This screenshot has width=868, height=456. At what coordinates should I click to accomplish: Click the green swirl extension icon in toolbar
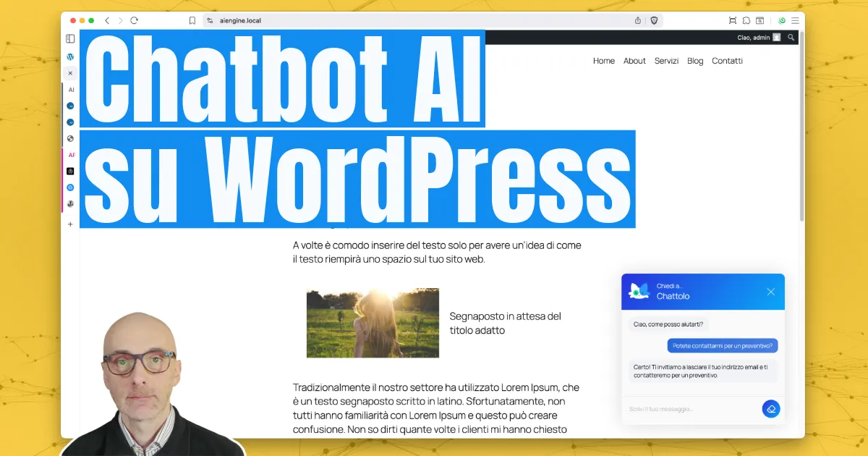(782, 20)
